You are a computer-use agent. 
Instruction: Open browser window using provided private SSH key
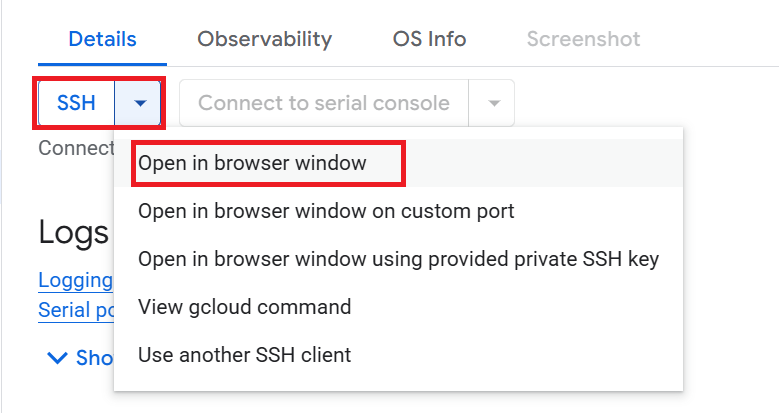[398, 259]
